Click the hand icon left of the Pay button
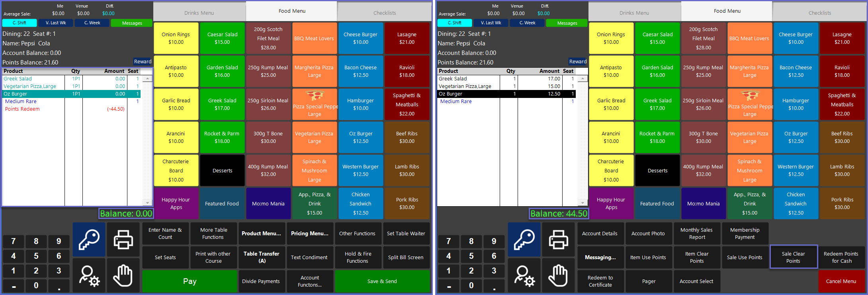The image size is (868, 295). coord(123,275)
